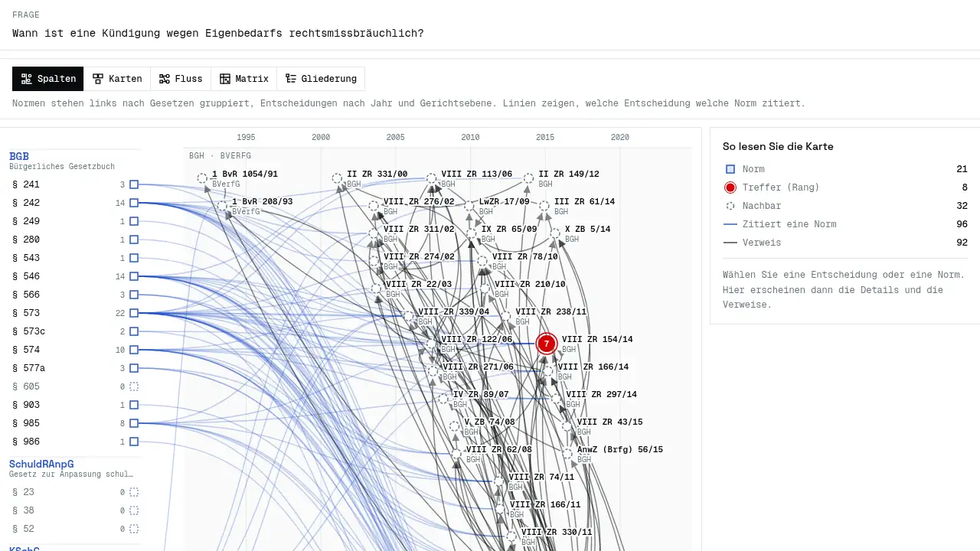Select the VIII ZR 113/06 node circle
Image resolution: width=980 pixels, height=551 pixels.
click(x=431, y=178)
